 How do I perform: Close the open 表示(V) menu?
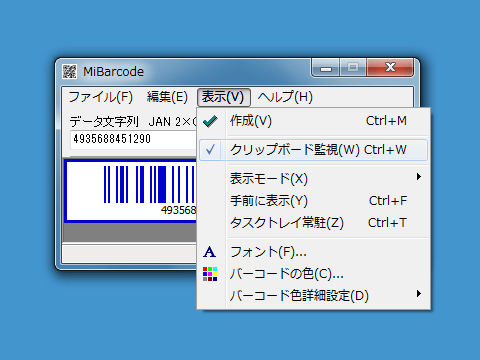click(223, 97)
